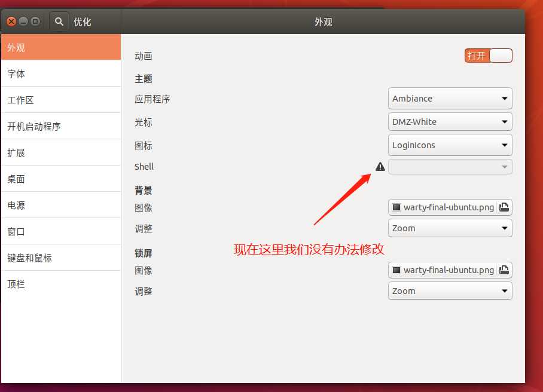
Task: Click the search magnifier icon
Action: click(59, 22)
